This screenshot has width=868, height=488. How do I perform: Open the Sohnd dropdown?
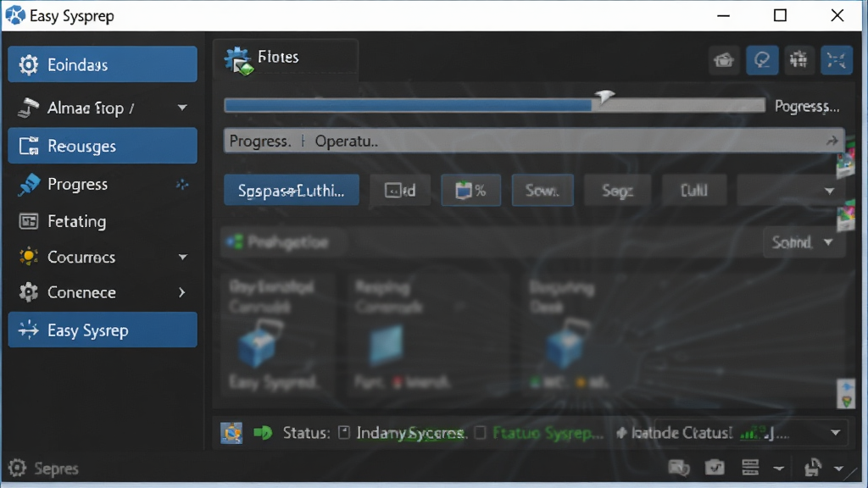(804, 242)
